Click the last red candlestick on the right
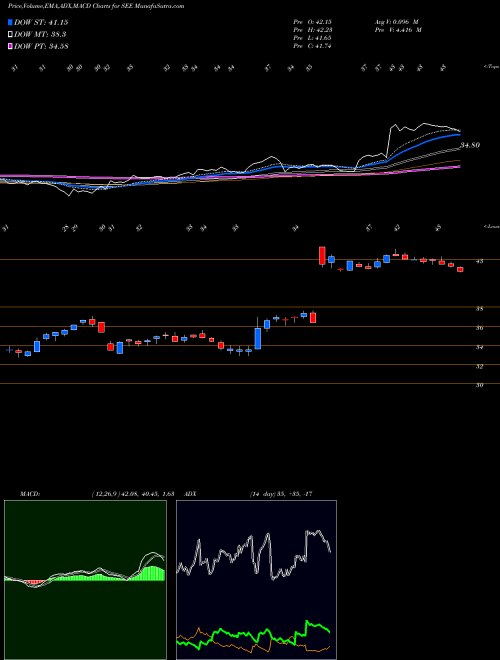This screenshot has width=500, height=660. tap(460, 269)
